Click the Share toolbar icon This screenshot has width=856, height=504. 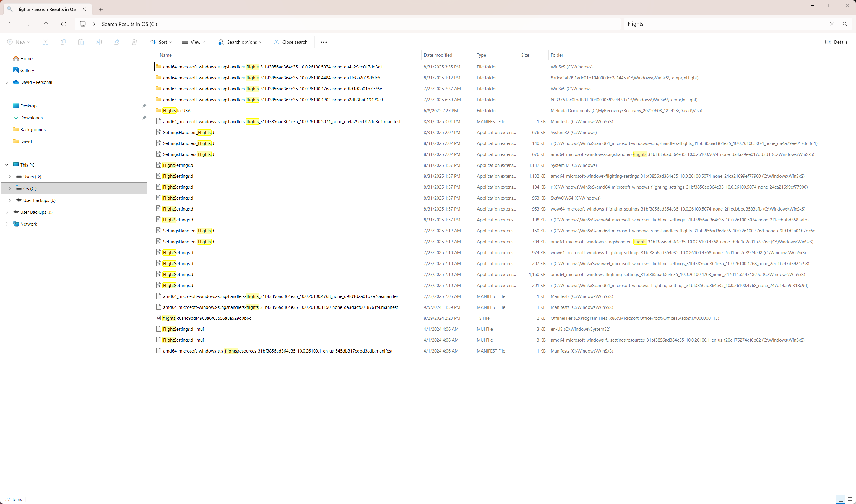pos(116,42)
